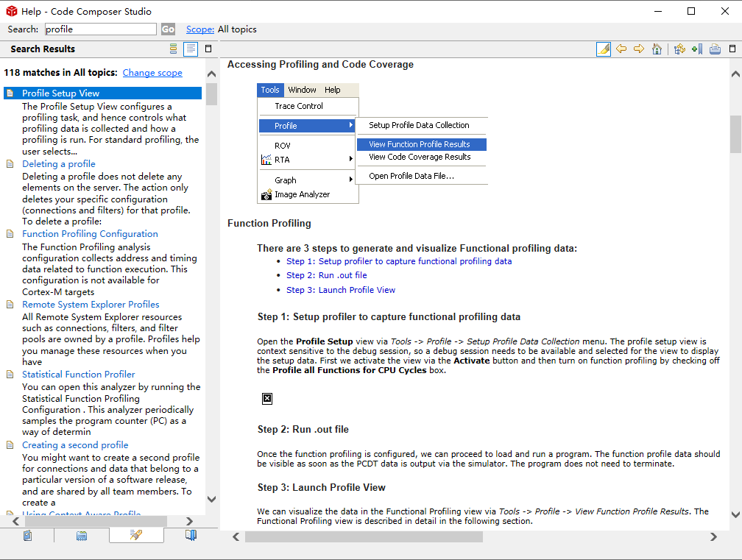Focus the Search input field
The height and width of the screenshot is (560, 742).
pyautogui.click(x=100, y=29)
